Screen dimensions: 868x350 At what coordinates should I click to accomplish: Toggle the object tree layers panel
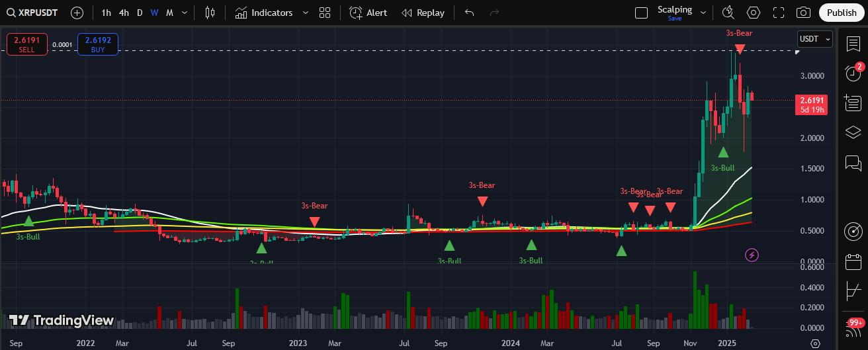[x=853, y=132]
